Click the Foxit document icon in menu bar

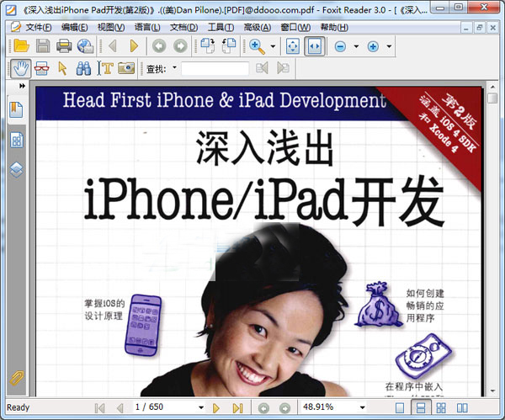[15, 27]
